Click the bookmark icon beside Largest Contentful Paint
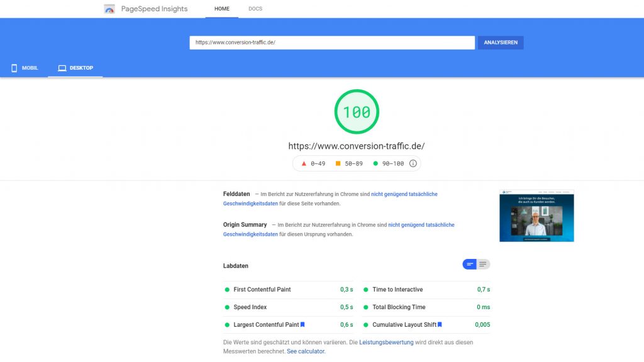Image resolution: width=644 pixels, height=362 pixels. point(302,325)
